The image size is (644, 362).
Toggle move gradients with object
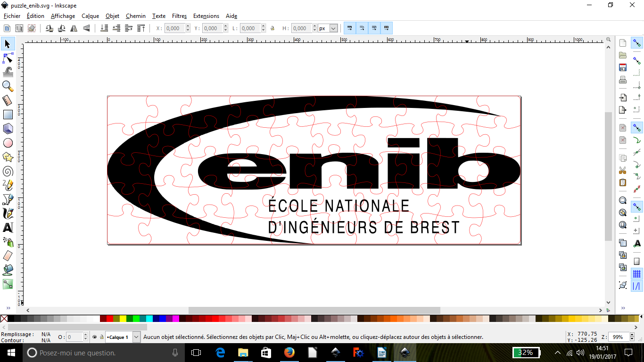[x=374, y=28]
